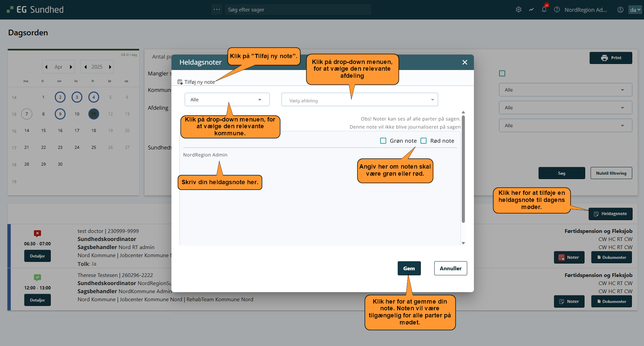Select April 9 in the calendar

point(60,114)
